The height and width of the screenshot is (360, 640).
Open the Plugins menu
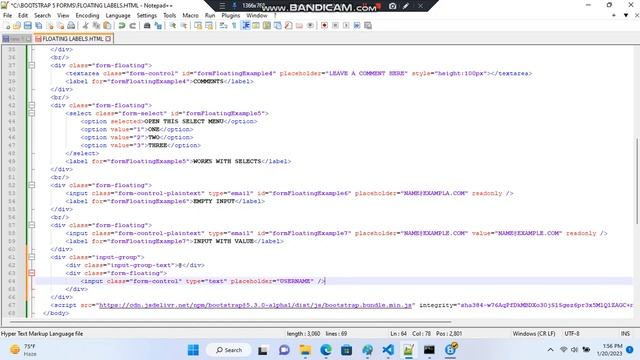click(231, 16)
